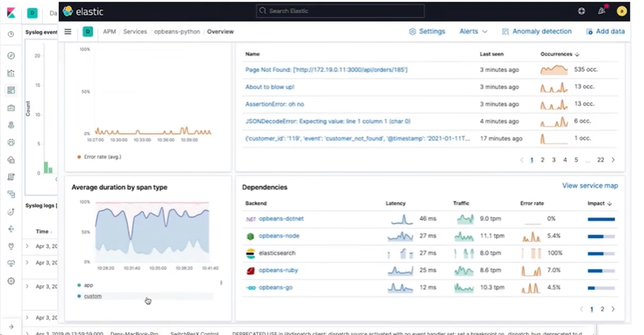Viewport: 644px width, 335px height.
Task: Go to opbeans-python breadcrumb
Action: coord(177,31)
